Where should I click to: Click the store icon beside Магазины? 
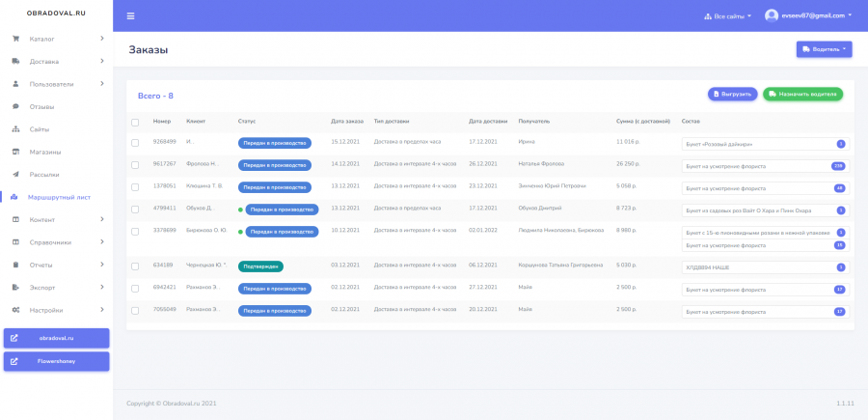(x=16, y=152)
